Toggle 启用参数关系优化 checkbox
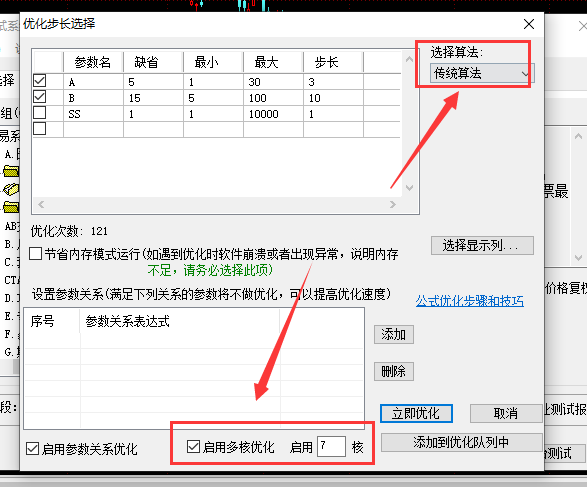The image size is (587, 487). tap(32, 448)
